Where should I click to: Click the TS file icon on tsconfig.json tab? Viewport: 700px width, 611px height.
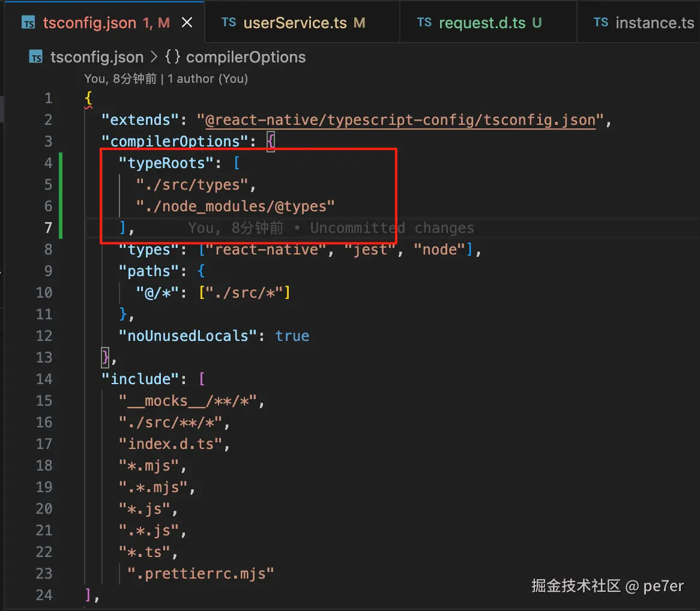coord(29,23)
